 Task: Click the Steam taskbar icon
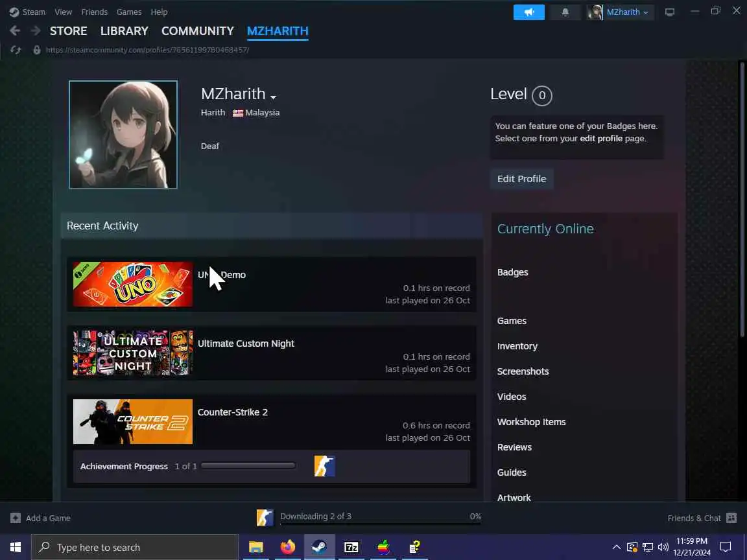[x=320, y=547]
